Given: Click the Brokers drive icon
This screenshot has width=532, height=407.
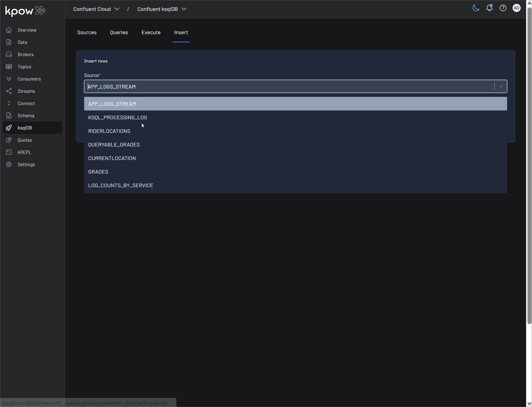Looking at the screenshot, I should [x=9, y=55].
